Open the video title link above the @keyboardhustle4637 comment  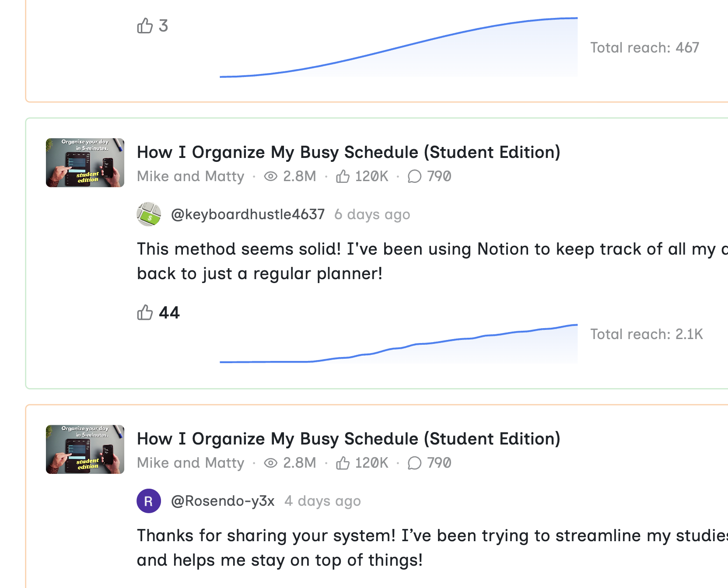tap(348, 152)
